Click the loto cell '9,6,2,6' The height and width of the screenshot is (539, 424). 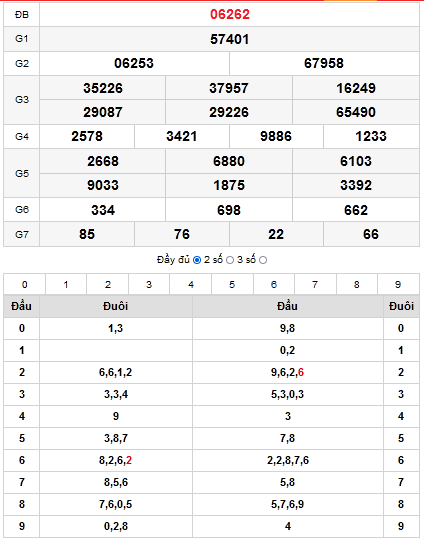click(287, 372)
